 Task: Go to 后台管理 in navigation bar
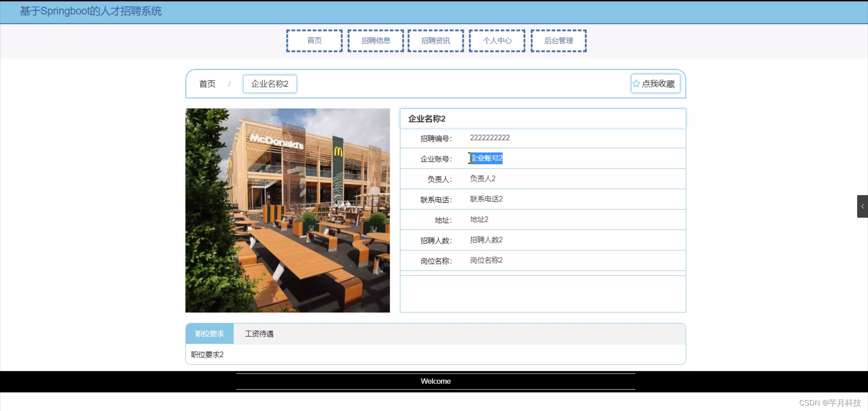[x=559, y=41]
